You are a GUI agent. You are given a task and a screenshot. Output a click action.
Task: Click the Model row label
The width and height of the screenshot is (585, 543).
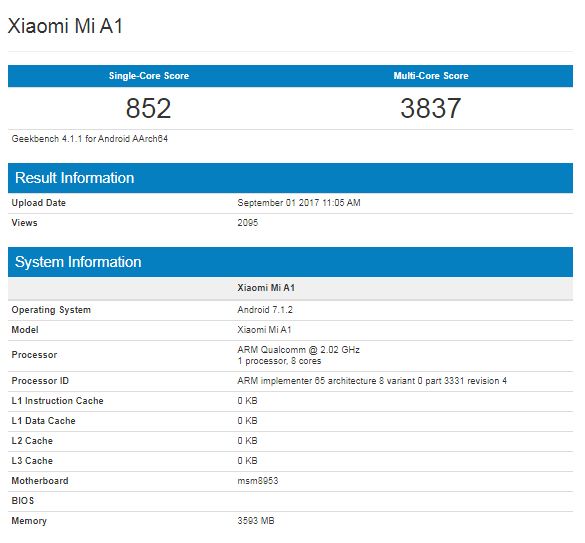point(25,330)
